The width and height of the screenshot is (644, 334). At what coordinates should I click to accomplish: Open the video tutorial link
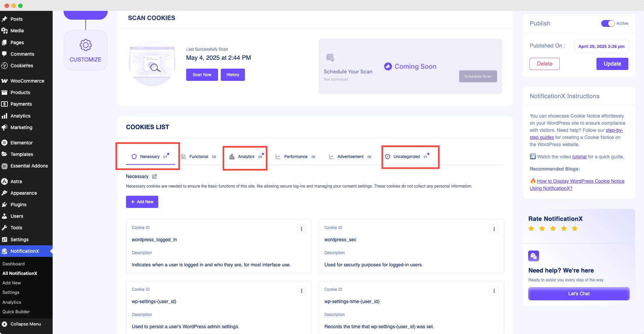coord(579,157)
